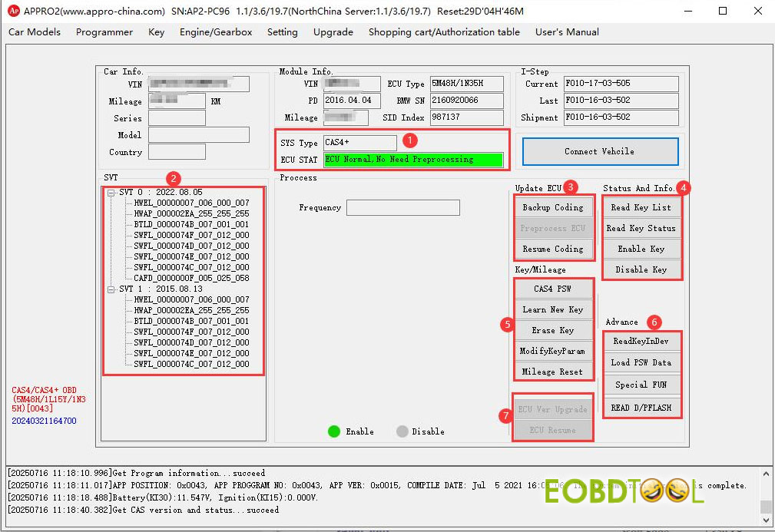Viewport: 775px width, 532px height.
Task: Click the Mileage Reset button
Action: 553,372
